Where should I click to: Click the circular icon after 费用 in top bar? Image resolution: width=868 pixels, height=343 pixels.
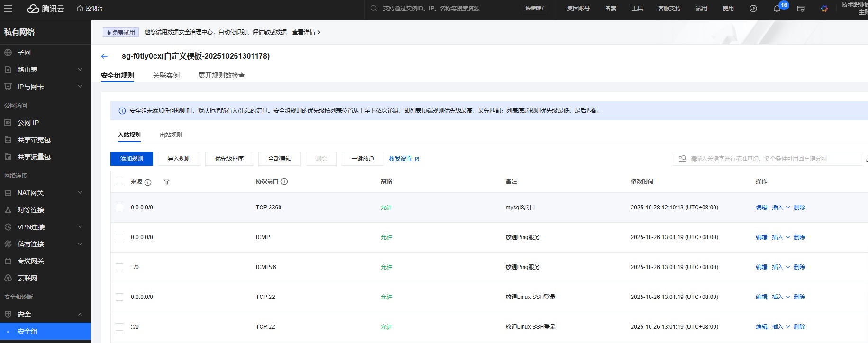click(753, 9)
